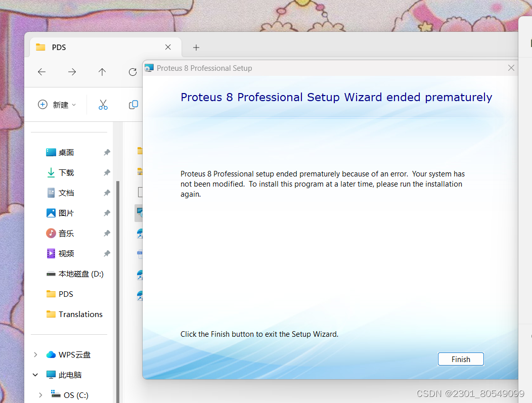
Task: Click the Proteus Setup title bar icon
Action: pos(149,68)
